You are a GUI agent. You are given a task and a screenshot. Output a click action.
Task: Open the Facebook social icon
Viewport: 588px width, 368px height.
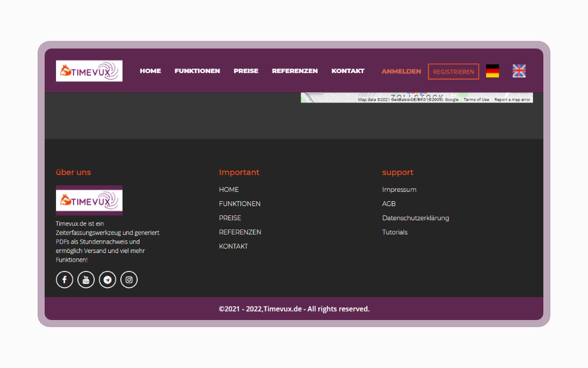coord(64,280)
